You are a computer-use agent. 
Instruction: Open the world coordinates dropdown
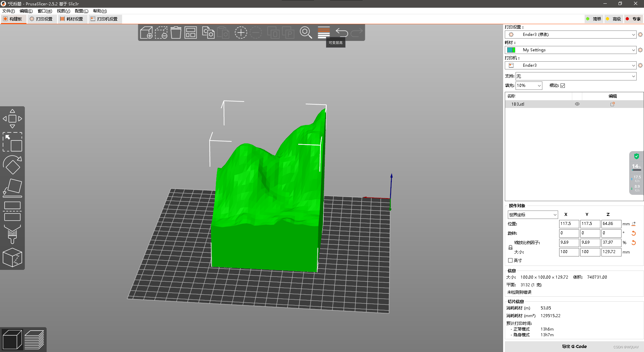[533, 215]
